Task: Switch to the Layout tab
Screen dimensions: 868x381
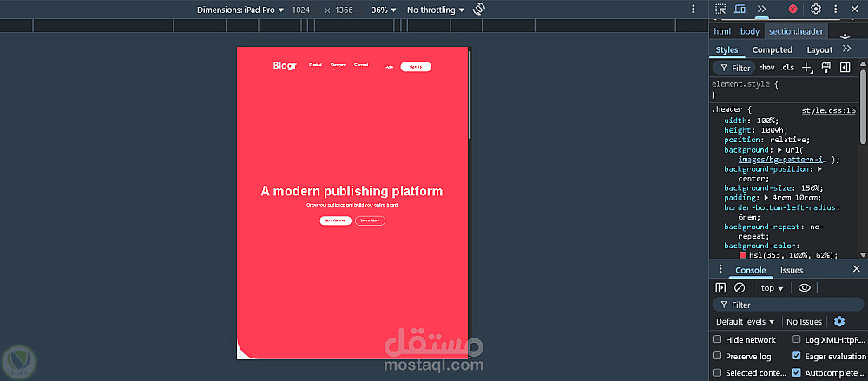Action: [x=819, y=49]
